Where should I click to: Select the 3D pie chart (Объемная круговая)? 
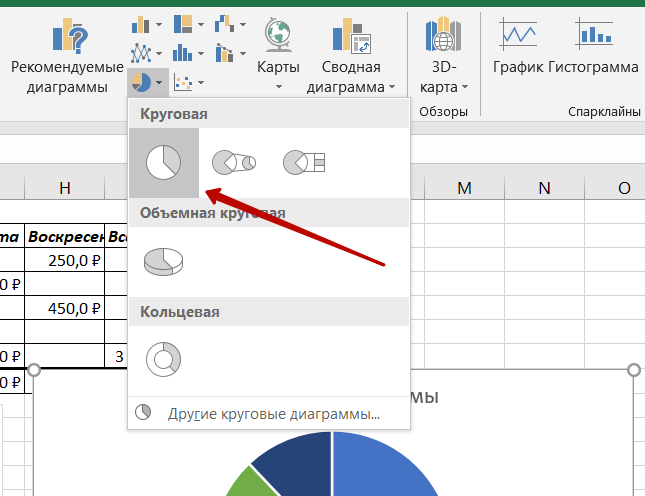(164, 262)
